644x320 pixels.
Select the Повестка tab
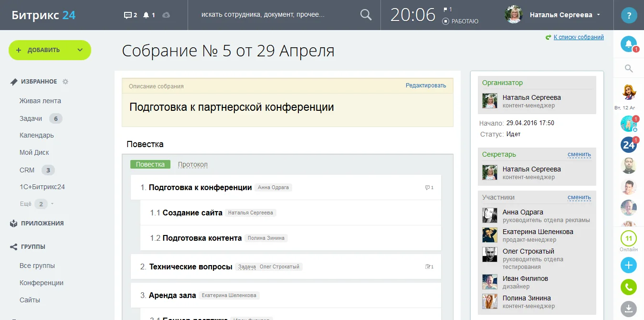coord(150,164)
